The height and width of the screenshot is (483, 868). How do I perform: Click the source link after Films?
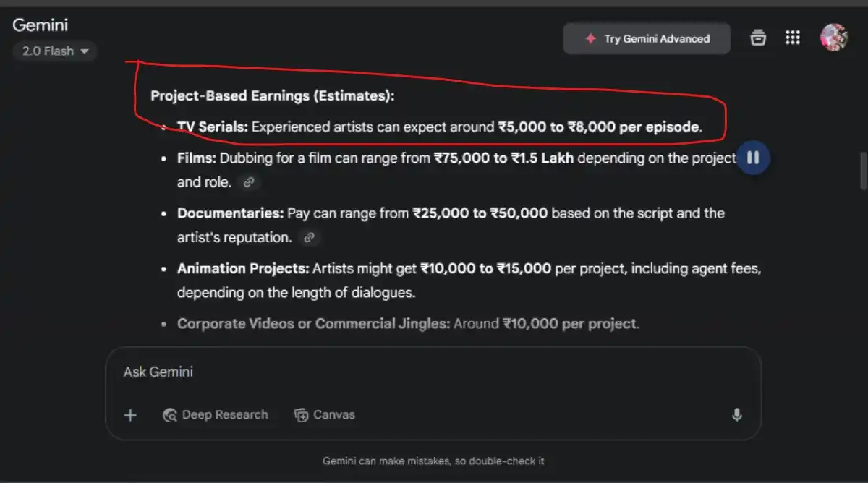249,183
